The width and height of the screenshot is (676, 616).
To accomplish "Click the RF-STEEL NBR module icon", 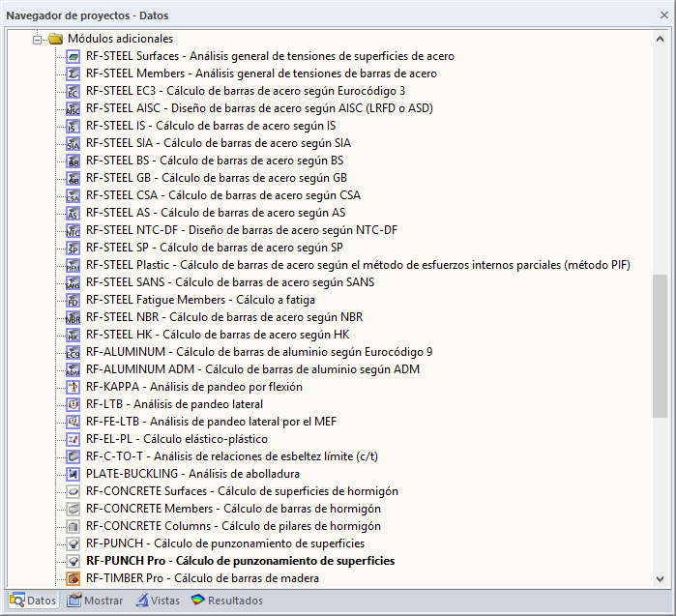I will tap(73, 317).
